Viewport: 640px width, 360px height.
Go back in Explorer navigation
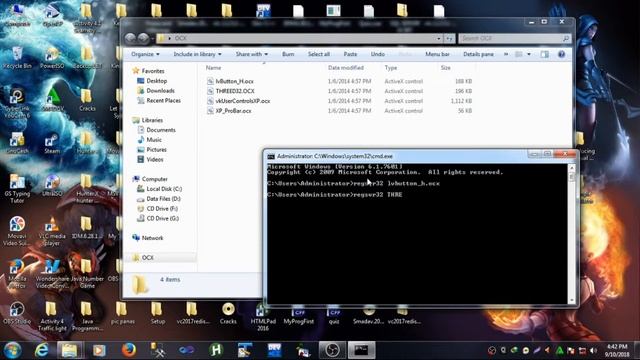(130, 38)
